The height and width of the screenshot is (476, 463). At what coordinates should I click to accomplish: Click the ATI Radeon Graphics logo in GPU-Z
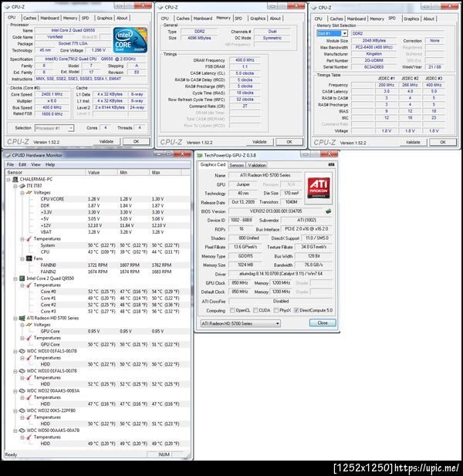click(319, 188)
